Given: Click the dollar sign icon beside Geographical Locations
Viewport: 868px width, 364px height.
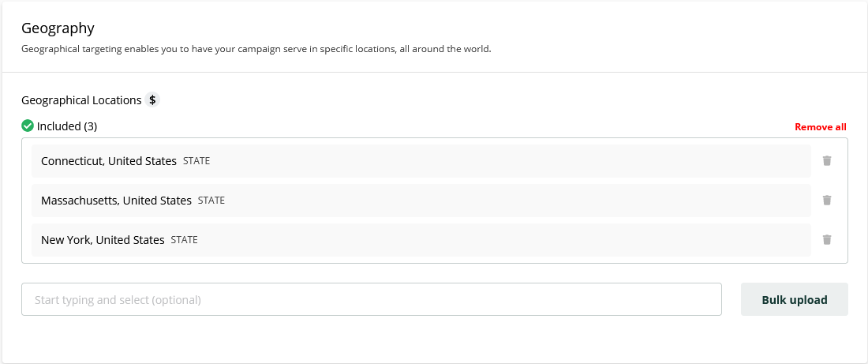Looking at the screenshot, I should 153,100.
